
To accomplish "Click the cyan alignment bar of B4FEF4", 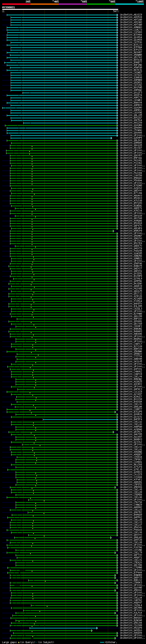I will click(x=80, y=419).
